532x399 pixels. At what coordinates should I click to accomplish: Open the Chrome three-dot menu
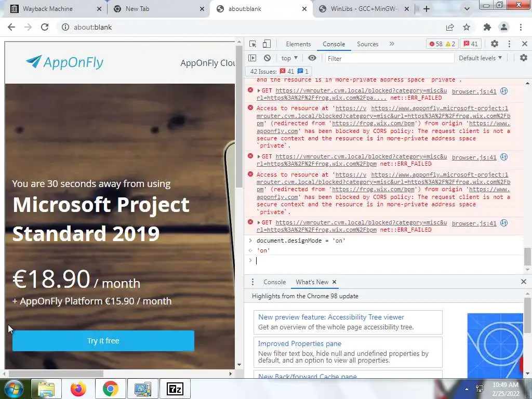coord(521,27)
